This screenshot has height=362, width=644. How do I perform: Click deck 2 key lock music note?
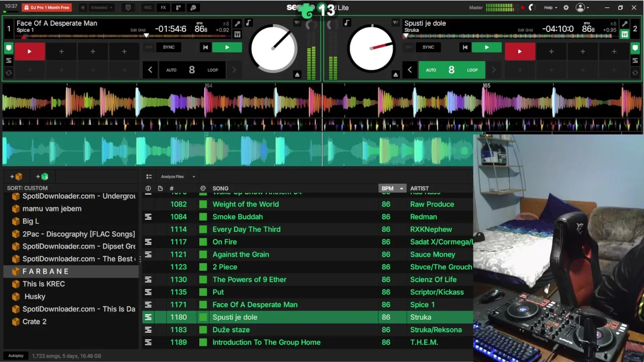pyautogui.click(x=347, y=23)
